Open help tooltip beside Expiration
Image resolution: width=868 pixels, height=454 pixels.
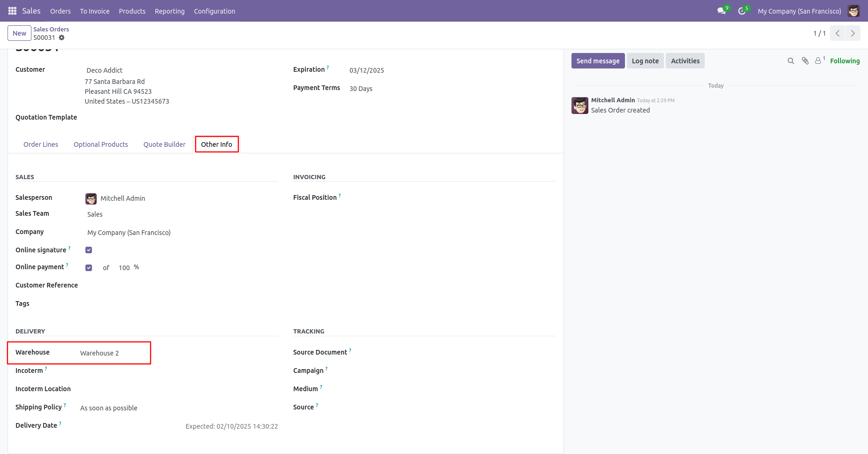[328, 68]
